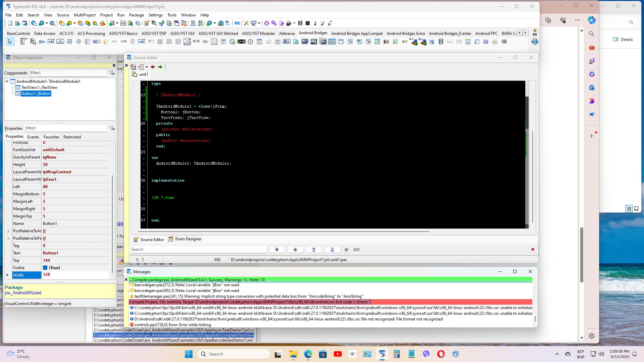Click the crossed wrench tools icon
The height and width of the screenshot is (362, 644).
point(246,23)
